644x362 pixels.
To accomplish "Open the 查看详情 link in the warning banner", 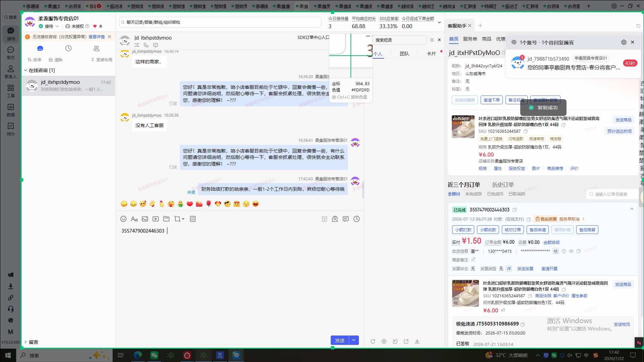I will click(97, 37).
